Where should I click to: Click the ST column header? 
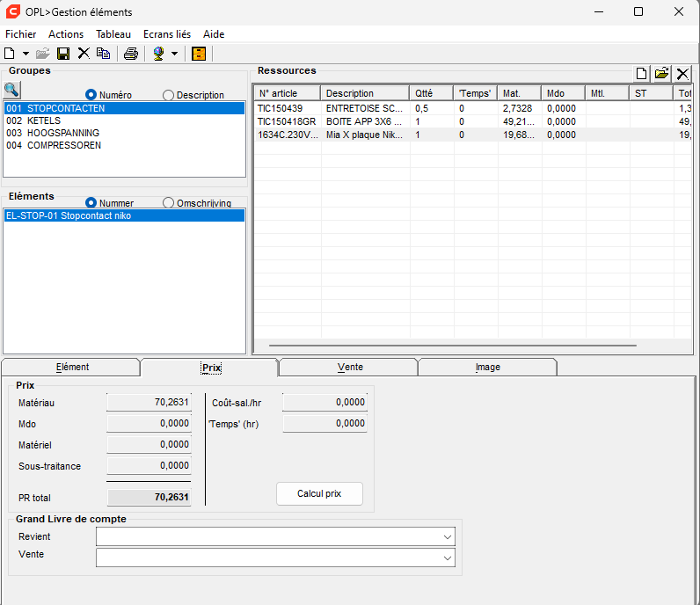(651, 93)
